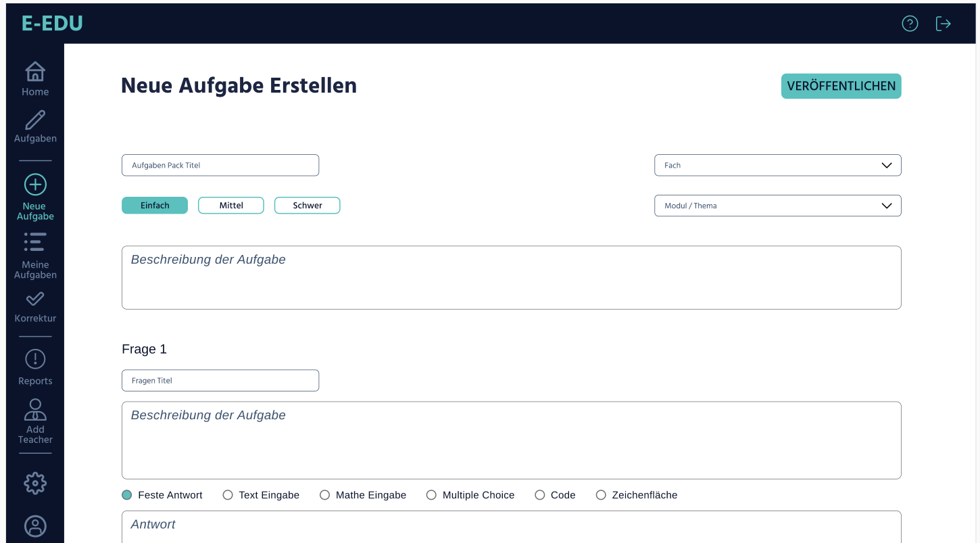Open settings gear icon in sidebar
Image resolution: width=980 pixels, height=543 pixels.
[35, 483]
